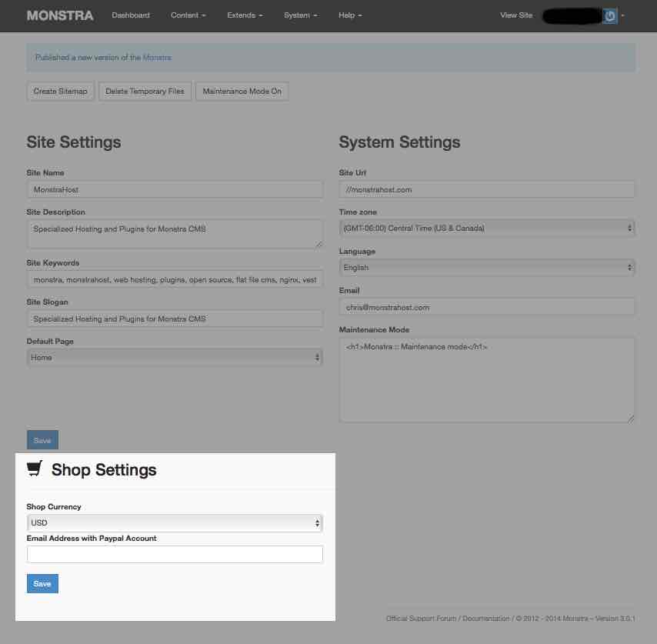This screenshot has height=644, width=657.
Task: Turn Maintenance Mode On
Action: tap(242, 91)
